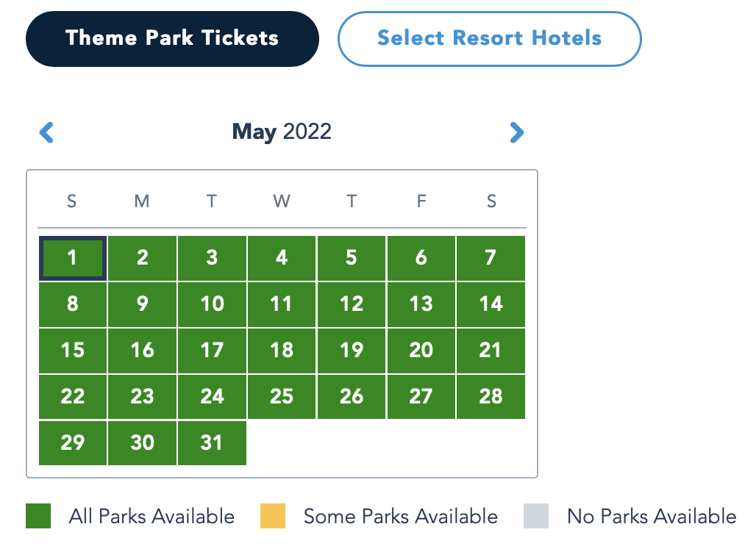Select May 29 date cell
The image size is (745, 560).
(72, 443)
